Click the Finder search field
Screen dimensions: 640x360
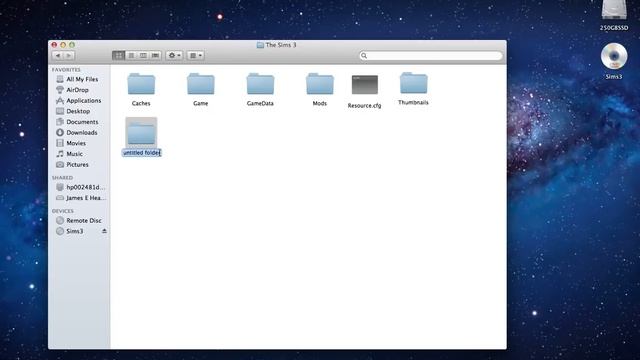tap(431, 56)
